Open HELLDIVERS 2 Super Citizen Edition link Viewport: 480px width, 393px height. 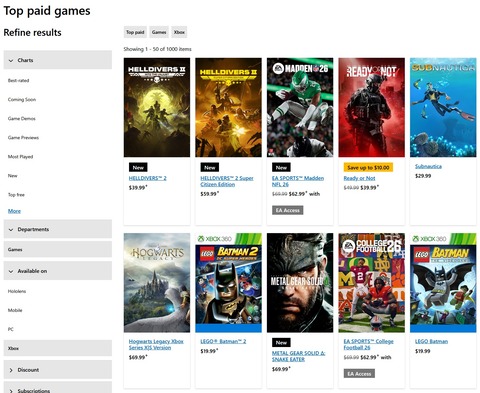(x=227, y=181)
